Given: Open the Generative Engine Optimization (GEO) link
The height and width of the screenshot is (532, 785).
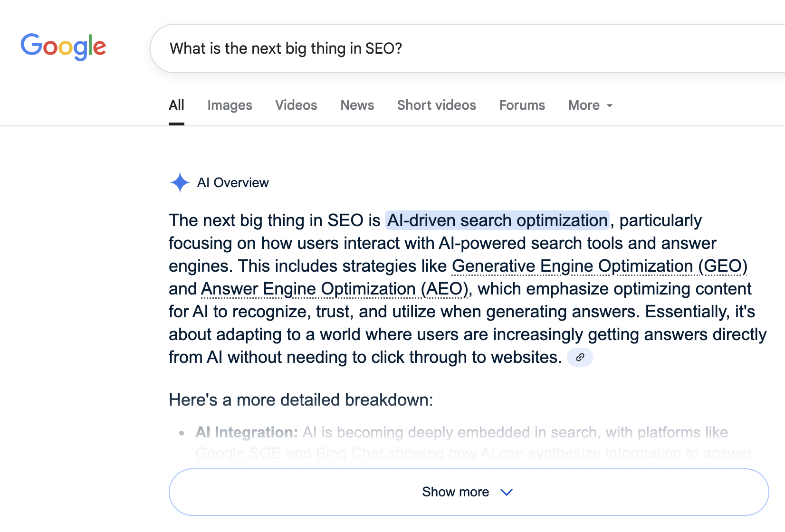Looking at the screenshot, I should click(x=600, y=266).
